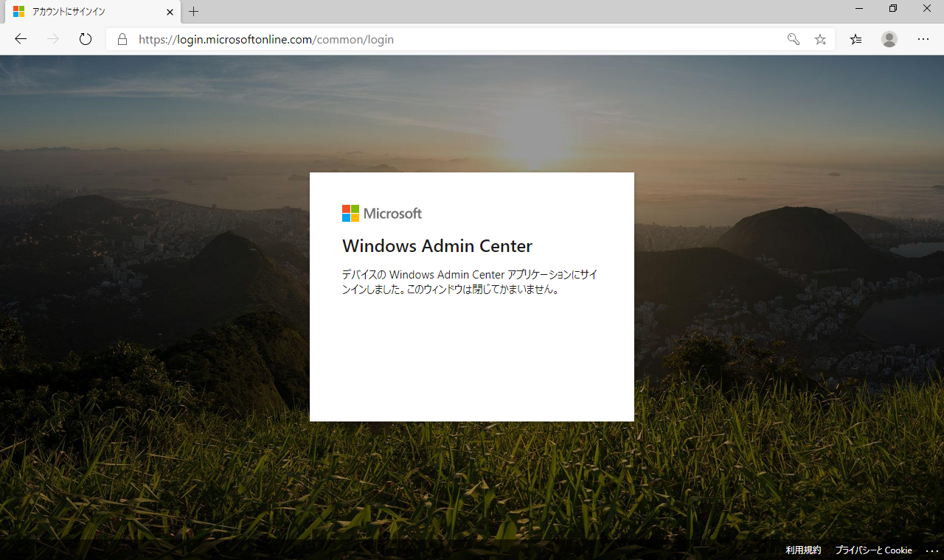
Task: Add this page to favorites star
Action: 820,39
